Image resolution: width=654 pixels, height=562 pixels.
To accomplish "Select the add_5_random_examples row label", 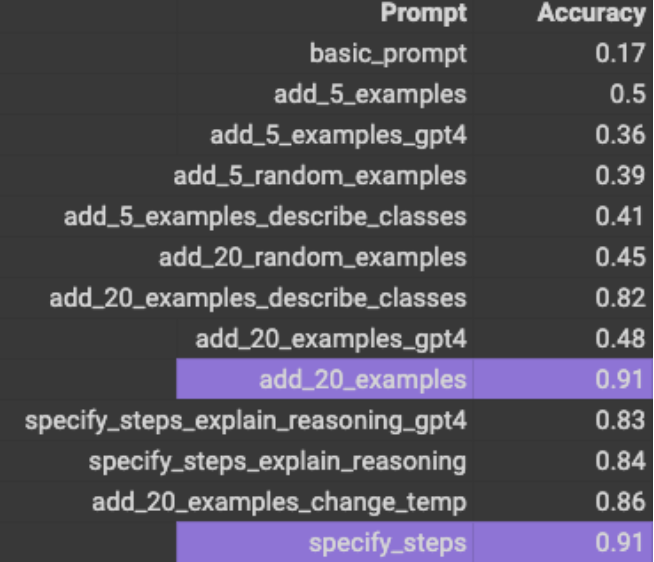I will [320, 176].
